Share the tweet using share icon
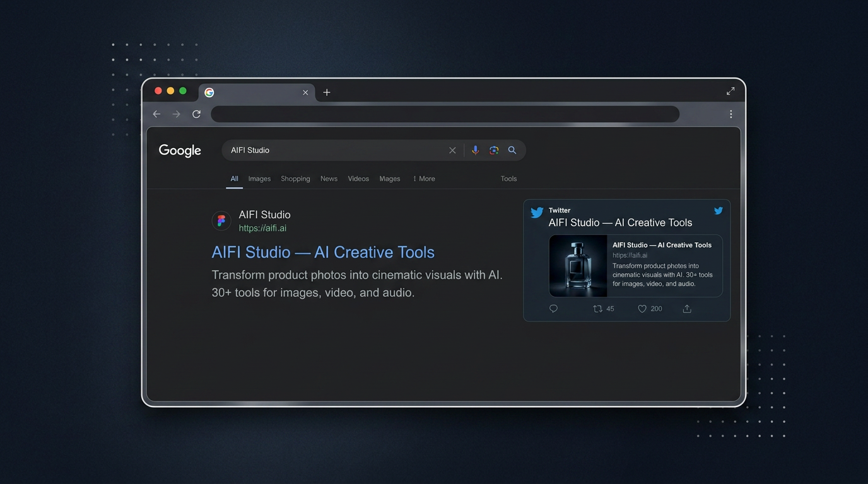The height and width of the screenshot is (484, 868). pos(687,309)
